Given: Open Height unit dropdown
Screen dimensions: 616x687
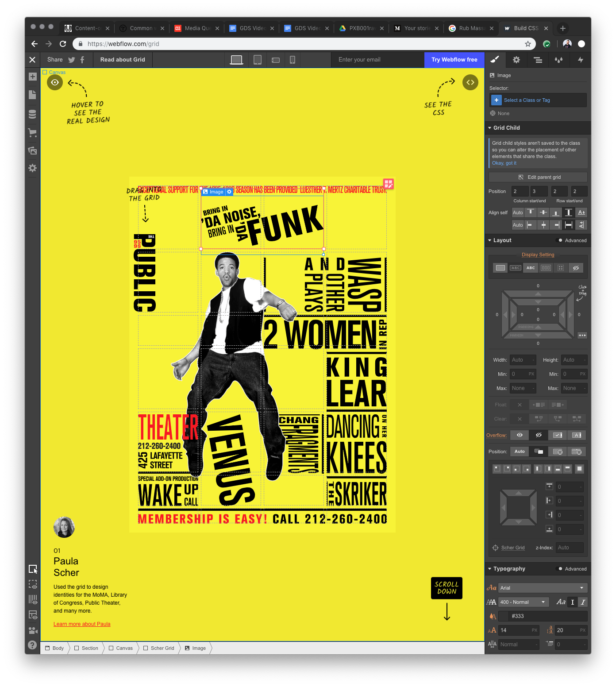Looking at the screenshot, I should (584, 360).
